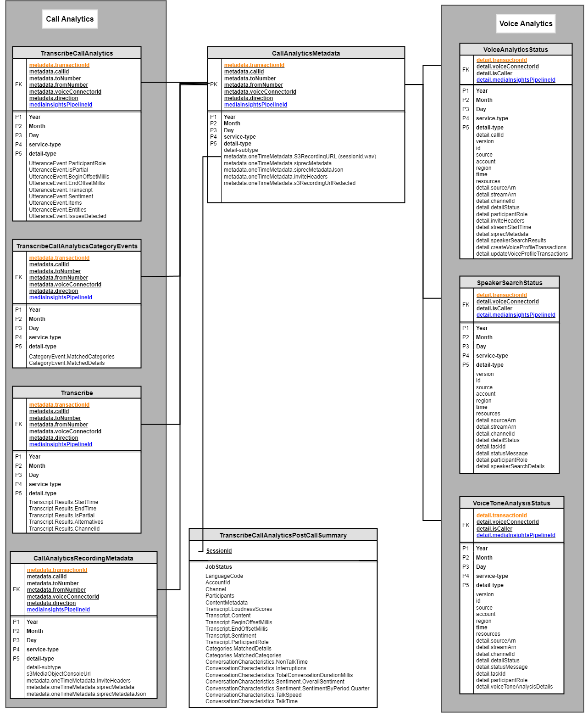
Task: Select Transcript.Results.ChannelId field
Action: coord(64,529)
